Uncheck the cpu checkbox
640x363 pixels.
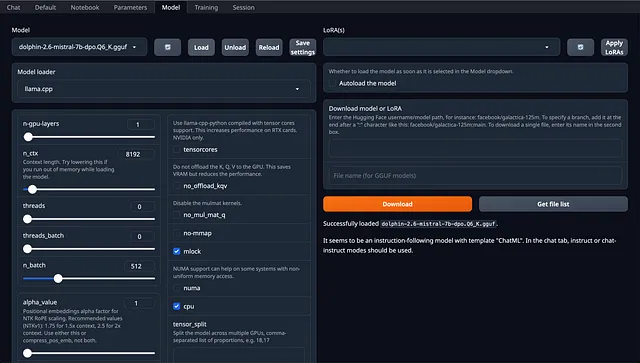177,306
